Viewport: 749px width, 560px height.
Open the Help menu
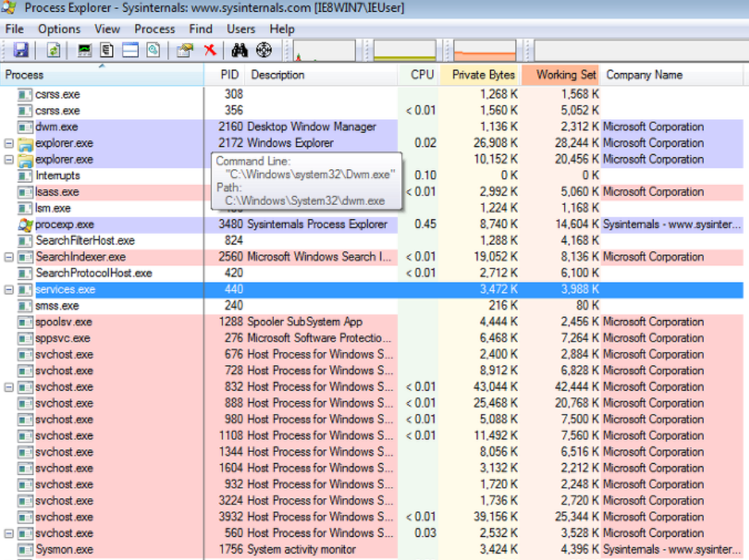(x=282, y=29)
